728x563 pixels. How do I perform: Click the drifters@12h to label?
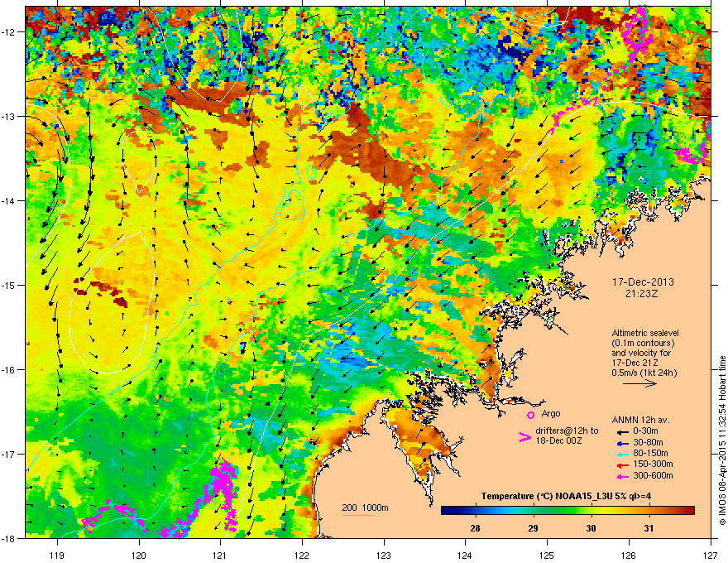point(567,431)
